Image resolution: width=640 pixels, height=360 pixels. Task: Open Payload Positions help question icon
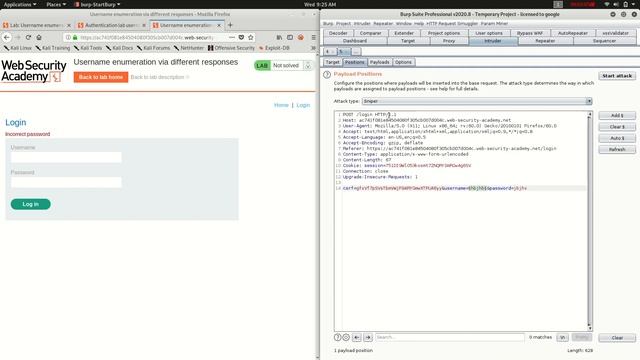[327, 74]
